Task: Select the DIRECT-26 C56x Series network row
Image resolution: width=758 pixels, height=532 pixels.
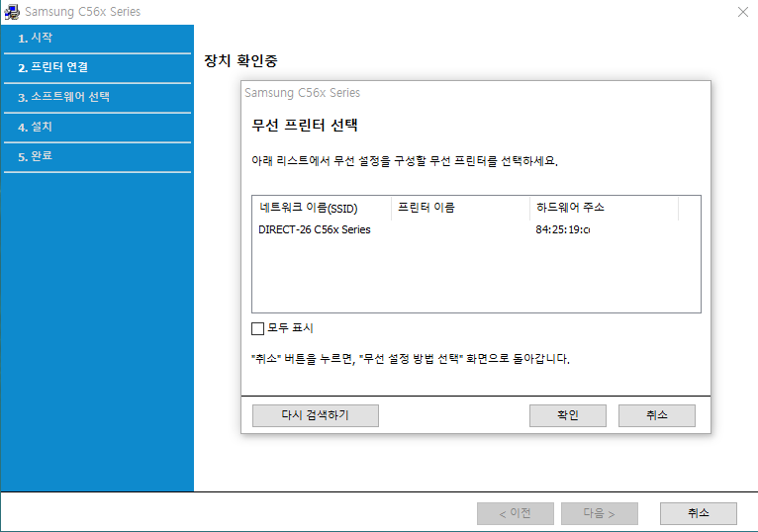Action: [476, 229]
